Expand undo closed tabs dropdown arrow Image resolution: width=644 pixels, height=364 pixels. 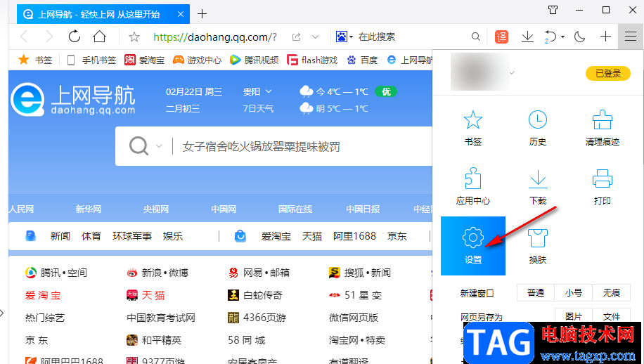point(562,37)
